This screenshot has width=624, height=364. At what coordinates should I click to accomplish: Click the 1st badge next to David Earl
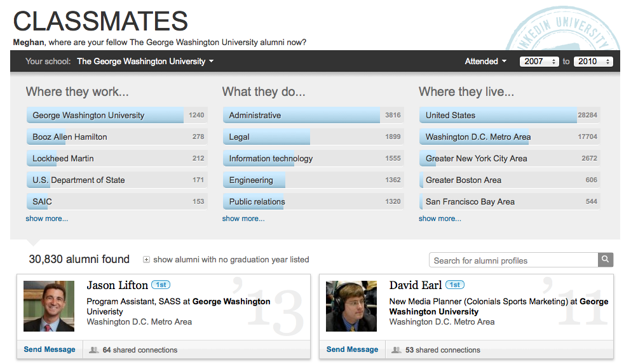coord(455,285)
